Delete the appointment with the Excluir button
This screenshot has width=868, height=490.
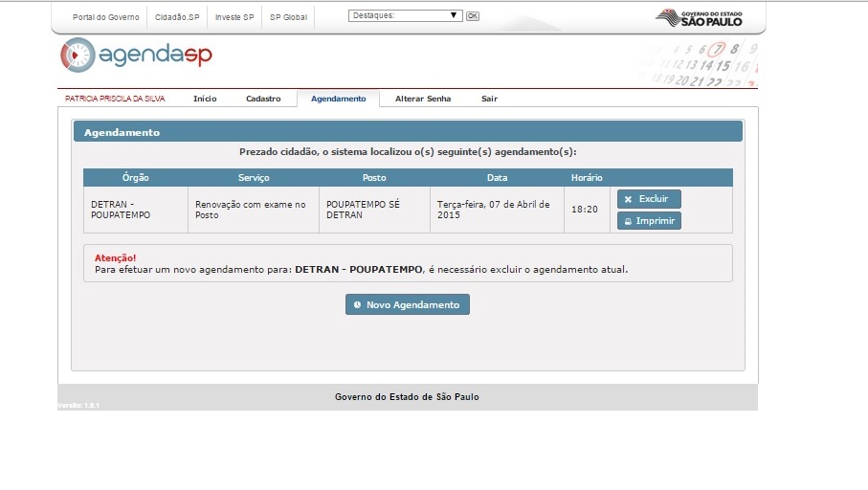[x=648, y=199]
